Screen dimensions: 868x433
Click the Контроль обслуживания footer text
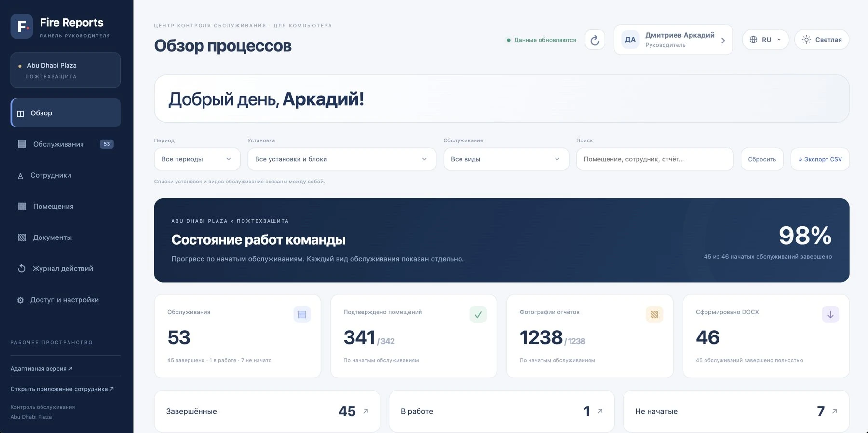tap(42, 407)
